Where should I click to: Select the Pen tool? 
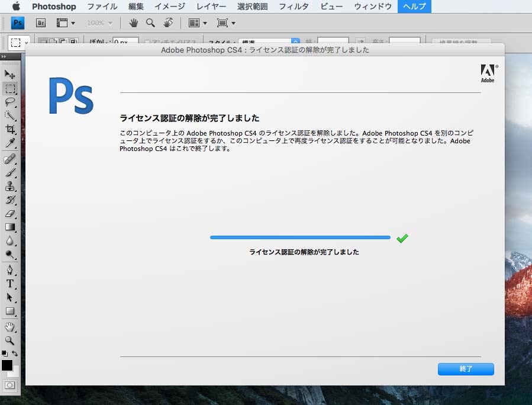click(9, 270)
